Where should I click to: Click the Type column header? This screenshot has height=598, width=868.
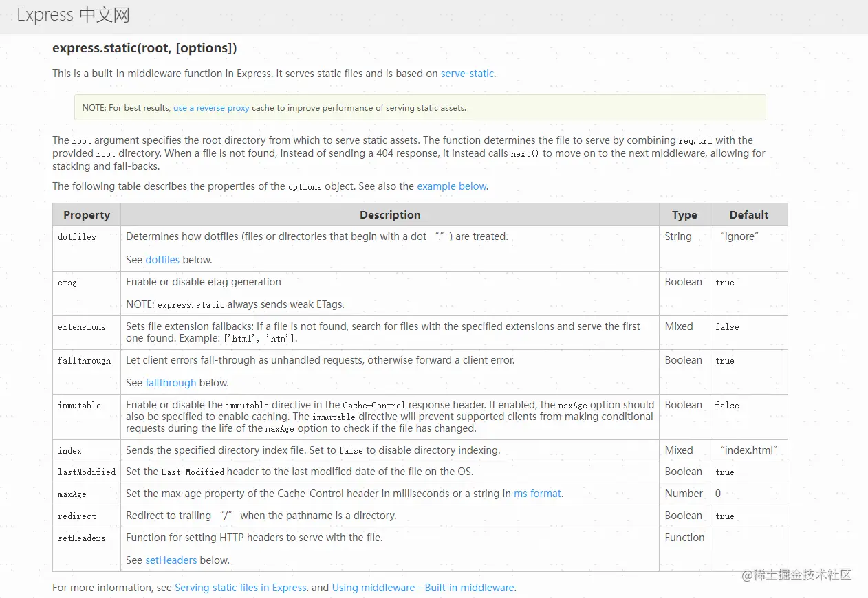[684, 215]
